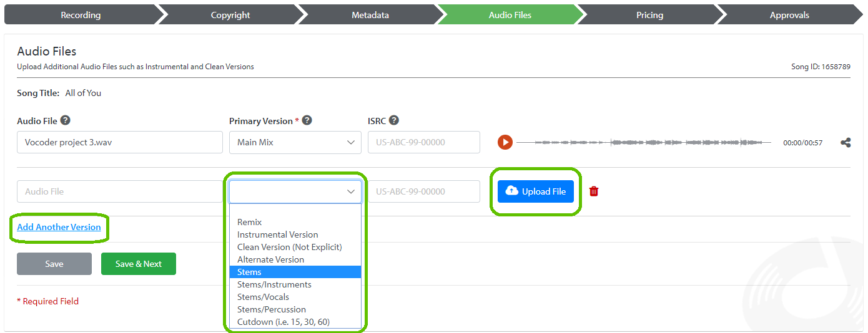Go to the Pricing step tab

[649, 15]
